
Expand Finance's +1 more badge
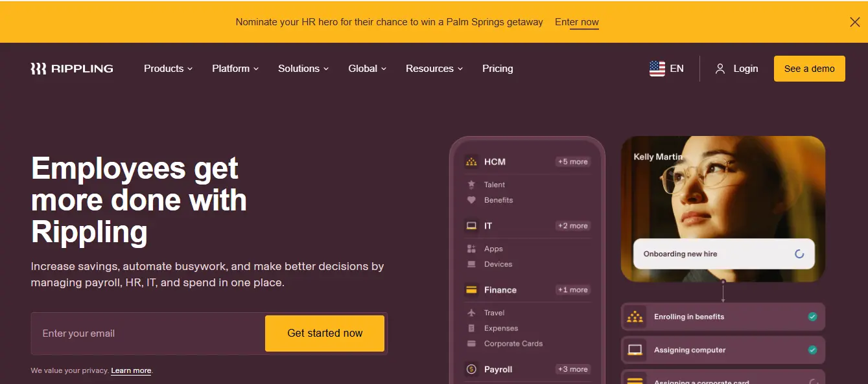click(x=573, y=290)
